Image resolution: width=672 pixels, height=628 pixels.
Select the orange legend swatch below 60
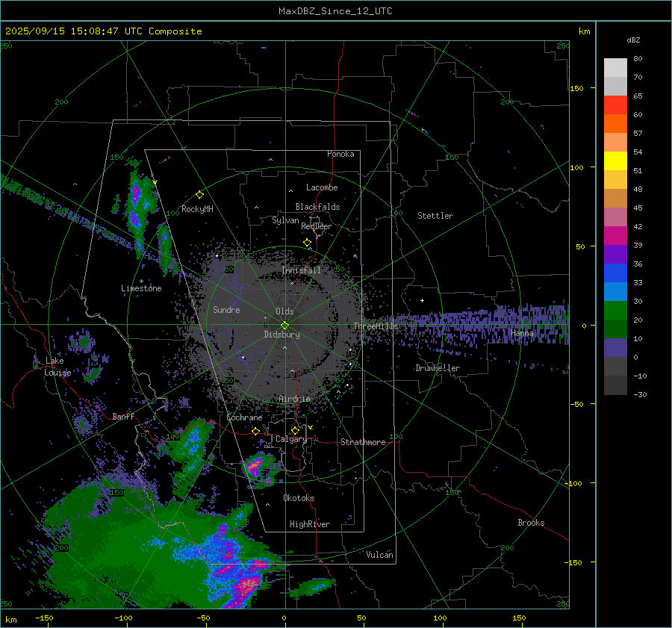(x=615, y=124)
